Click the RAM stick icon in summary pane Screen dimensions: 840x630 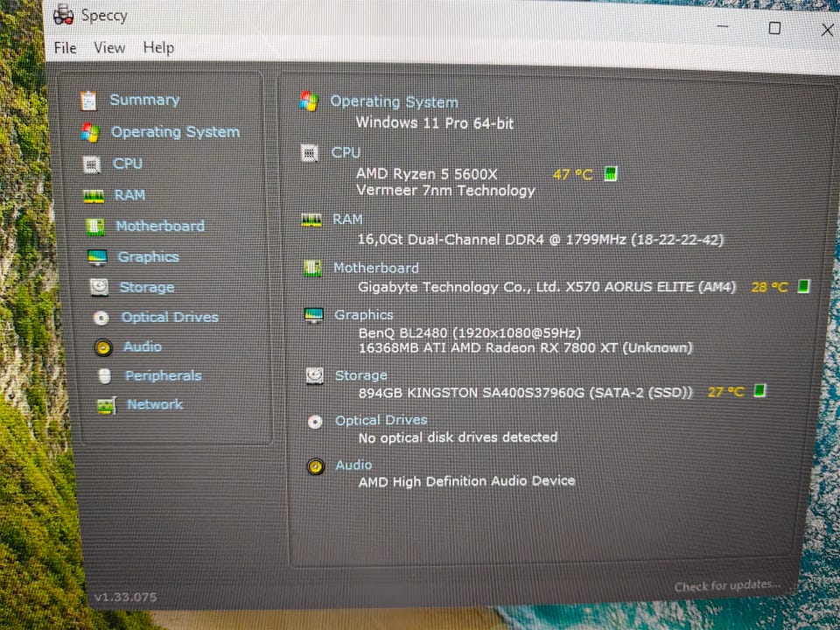point(311,220)
